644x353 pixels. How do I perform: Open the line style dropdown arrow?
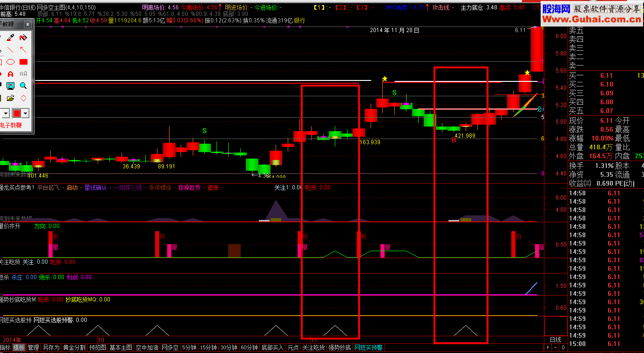tap(6, 113)
